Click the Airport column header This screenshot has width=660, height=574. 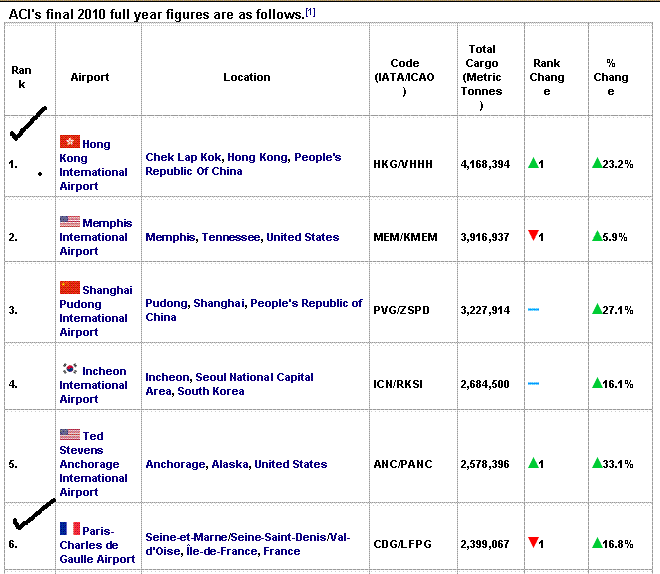[x=90, y=77]
